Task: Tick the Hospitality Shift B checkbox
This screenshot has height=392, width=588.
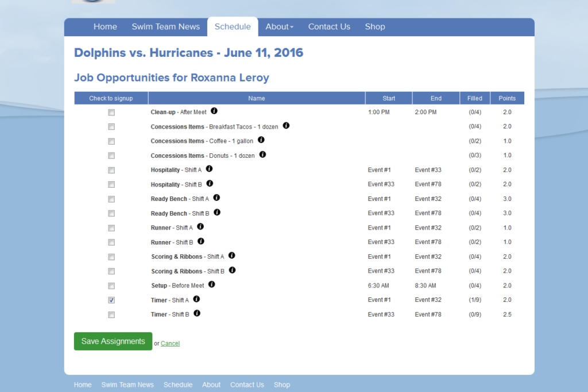Action: tap(111, 184)
